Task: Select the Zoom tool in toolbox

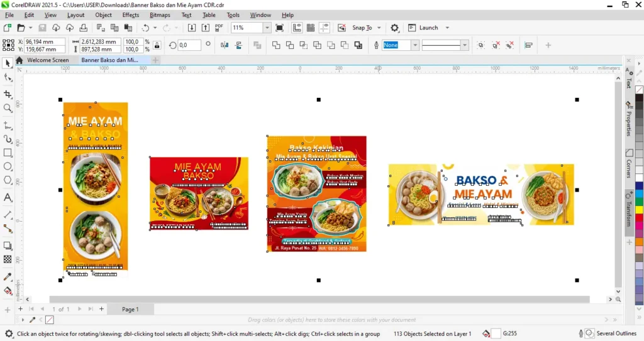Action: [x=8, y=108]
